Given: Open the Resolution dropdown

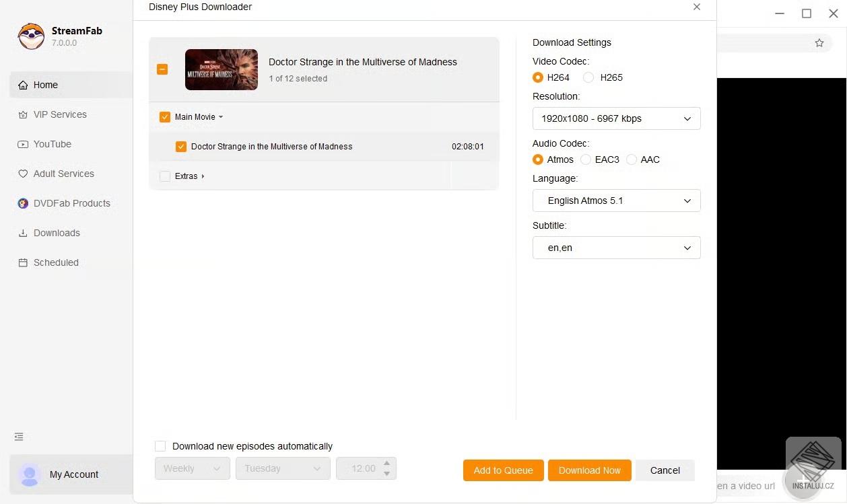Looking at the screenshot, I should [616, 118].
